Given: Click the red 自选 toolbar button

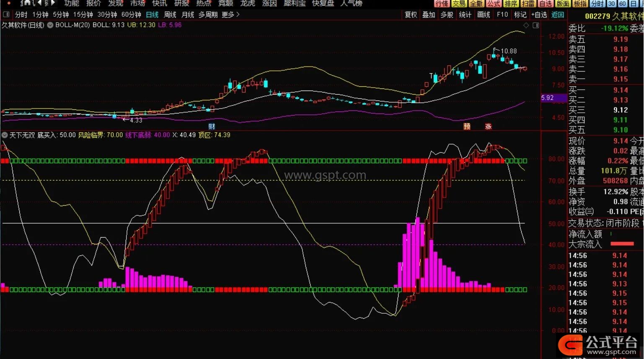Looking at the screenshot, I should (546, 3).
